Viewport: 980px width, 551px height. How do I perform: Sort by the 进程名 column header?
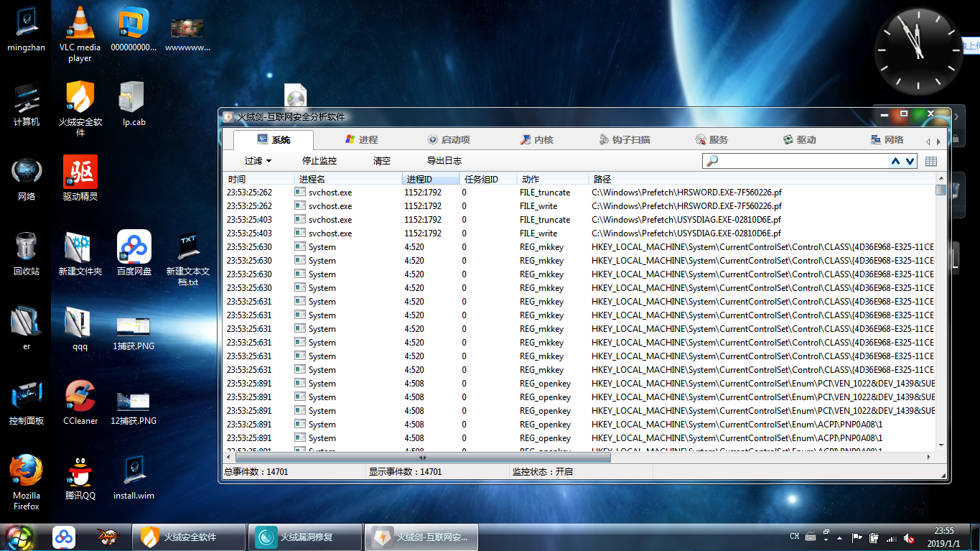click(x=348, y=179)
